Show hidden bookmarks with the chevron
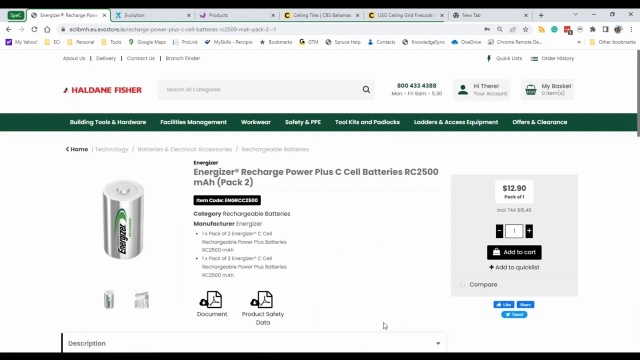The width and height of the screenshot is (640, 360). tap(579, 42)
